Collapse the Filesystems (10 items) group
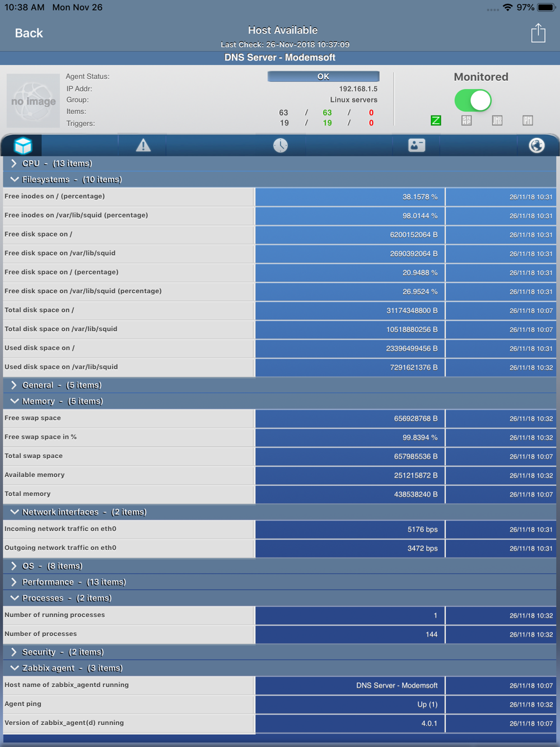The height and width of the screenshot is (747, 560). 280,179
